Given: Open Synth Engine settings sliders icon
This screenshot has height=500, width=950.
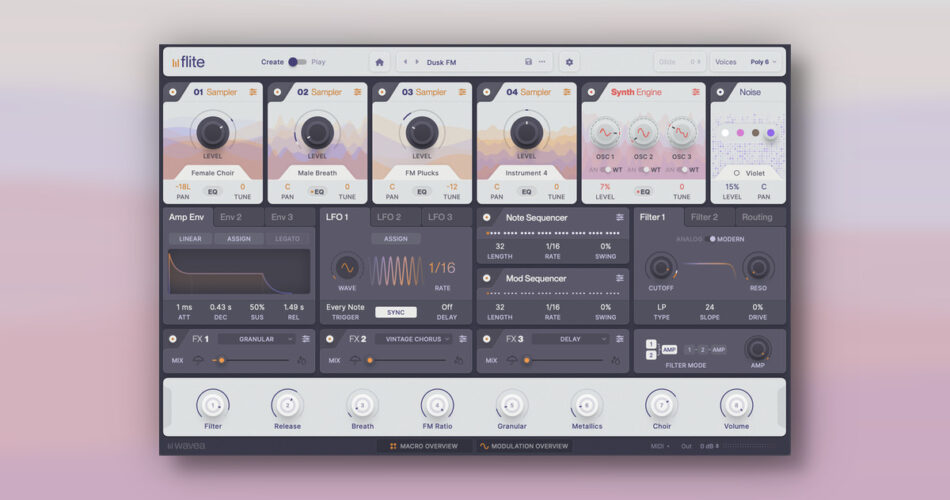Looking at the screenshot, I should (x=696, y=92).
